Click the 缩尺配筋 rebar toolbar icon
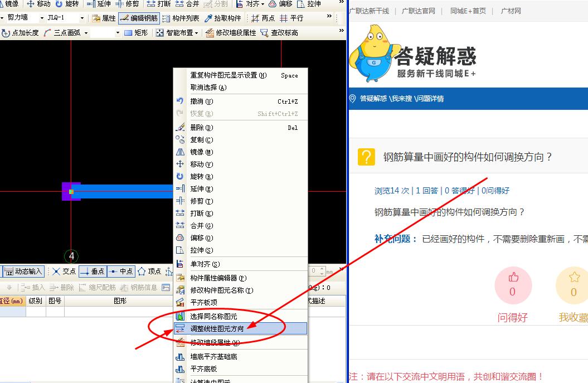588x383 pixels. [x=97, y=287]
